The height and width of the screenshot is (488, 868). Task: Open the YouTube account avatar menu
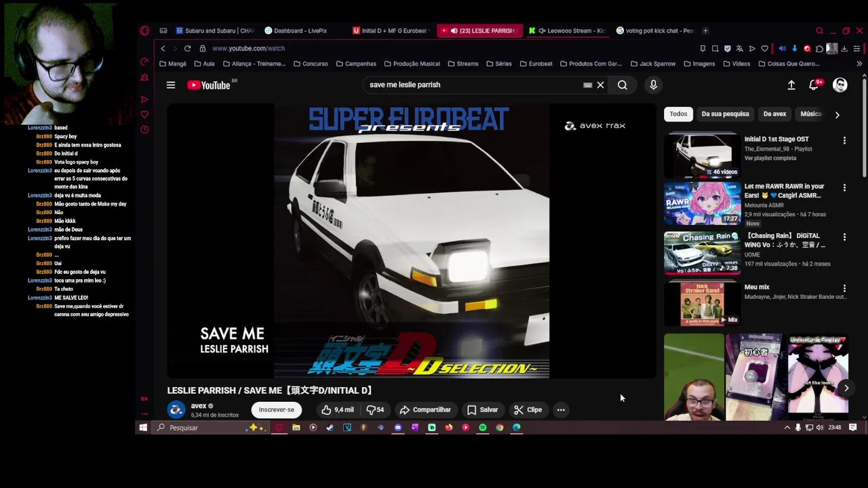coord(840,85)
